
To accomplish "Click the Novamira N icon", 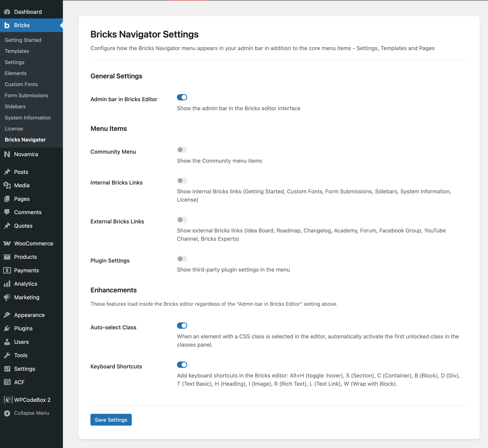I will pos(7,154).
